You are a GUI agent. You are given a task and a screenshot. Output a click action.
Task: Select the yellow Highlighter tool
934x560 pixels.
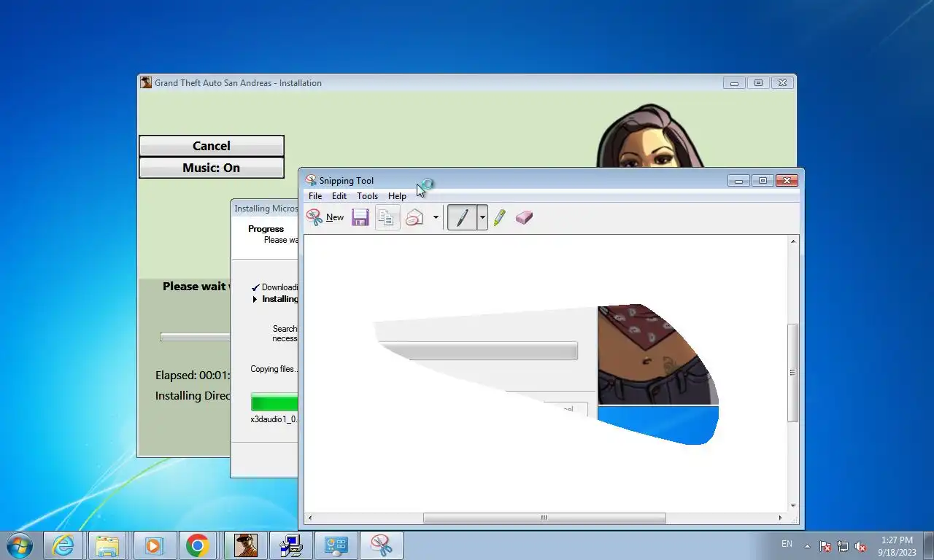coord(500,217)
